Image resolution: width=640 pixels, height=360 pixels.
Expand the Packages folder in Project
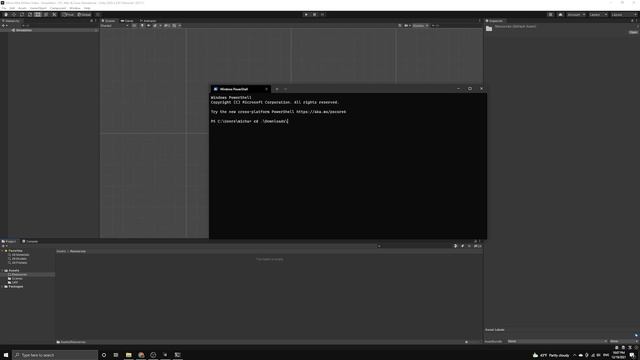(2, 287)
